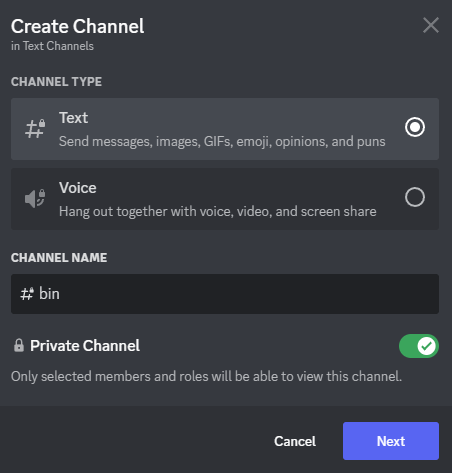Click the Voice option title label
Viewport: 452px width, 473px height.
78,188
